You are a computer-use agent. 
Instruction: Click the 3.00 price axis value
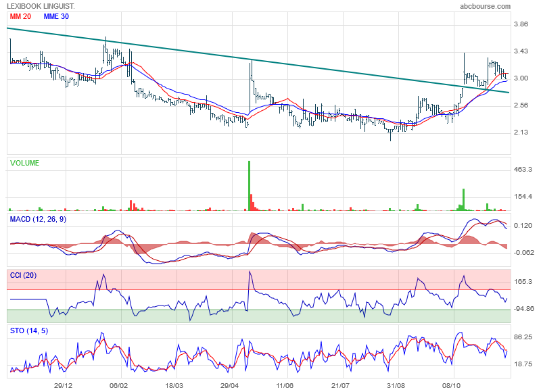[x=521, y=78]
